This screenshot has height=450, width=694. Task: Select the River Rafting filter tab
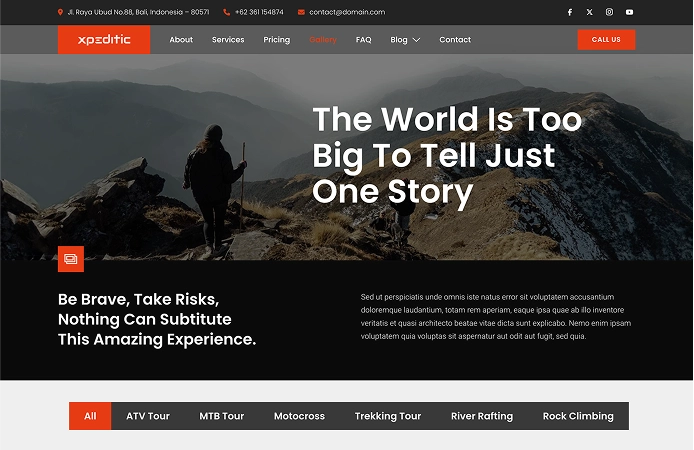(x=482, y=416)
